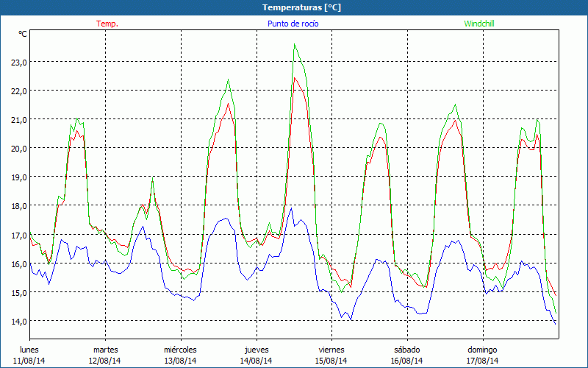The image size is (588, 368).
Task: Click the 20,0 y-axis value
Action: pyautogui.click(x=18, y=148)
